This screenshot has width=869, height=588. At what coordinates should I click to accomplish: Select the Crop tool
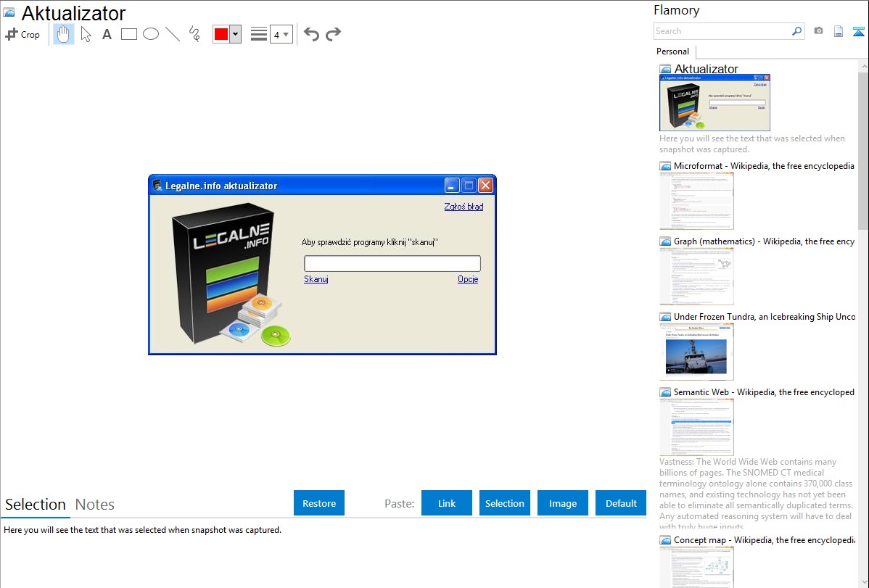tap(22, 34)
